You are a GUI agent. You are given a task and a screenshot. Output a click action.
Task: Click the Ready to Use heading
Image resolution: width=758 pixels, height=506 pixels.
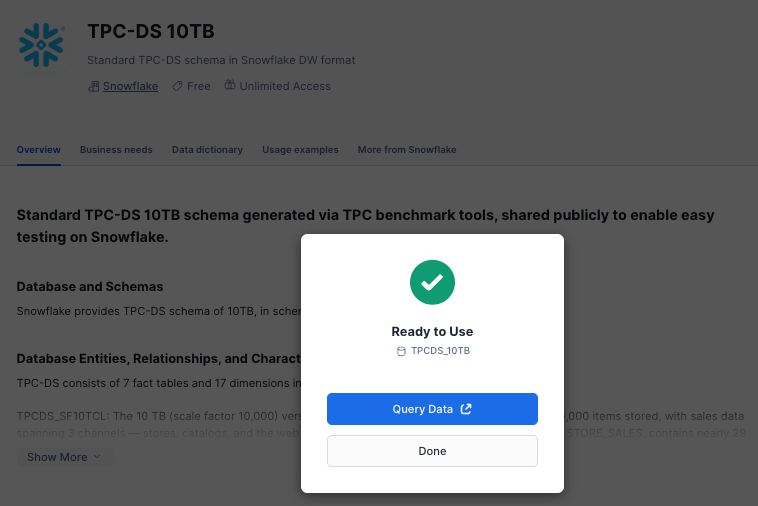coord(432,332)
